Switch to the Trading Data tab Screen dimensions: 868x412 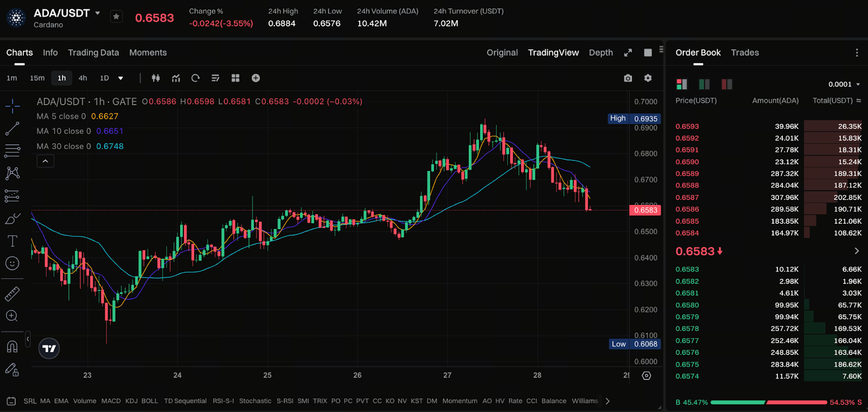coord(93,53)
